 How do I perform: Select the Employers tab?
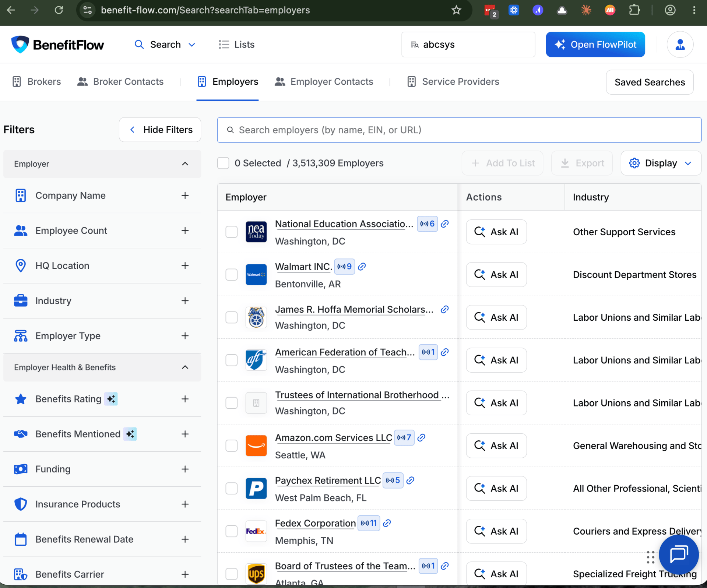(x=228, y=81)
